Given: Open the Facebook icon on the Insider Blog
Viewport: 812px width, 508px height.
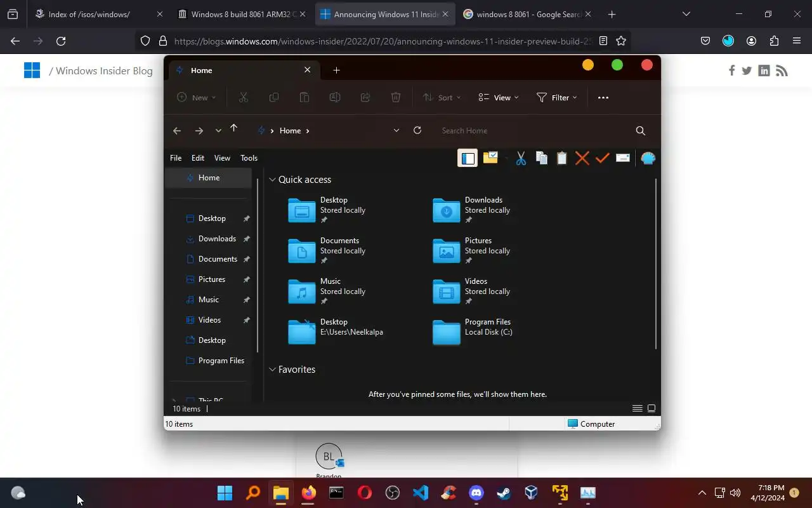Looking at the screenshot, I should click(731, 70).
